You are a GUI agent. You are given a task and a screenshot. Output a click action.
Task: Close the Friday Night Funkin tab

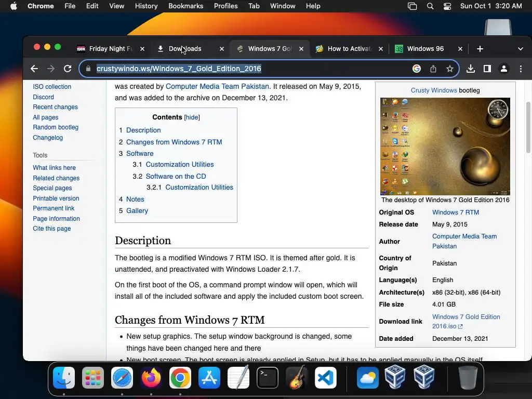(142, 49)
